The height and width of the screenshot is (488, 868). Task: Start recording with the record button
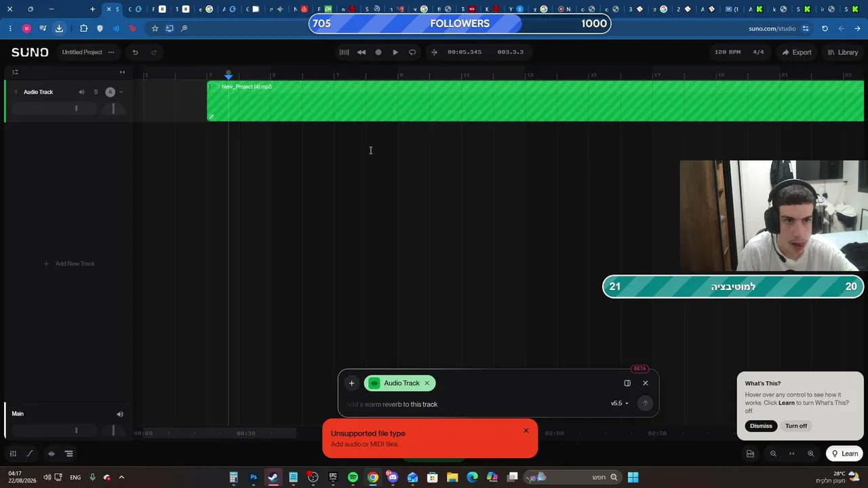[x=378, y=52]
